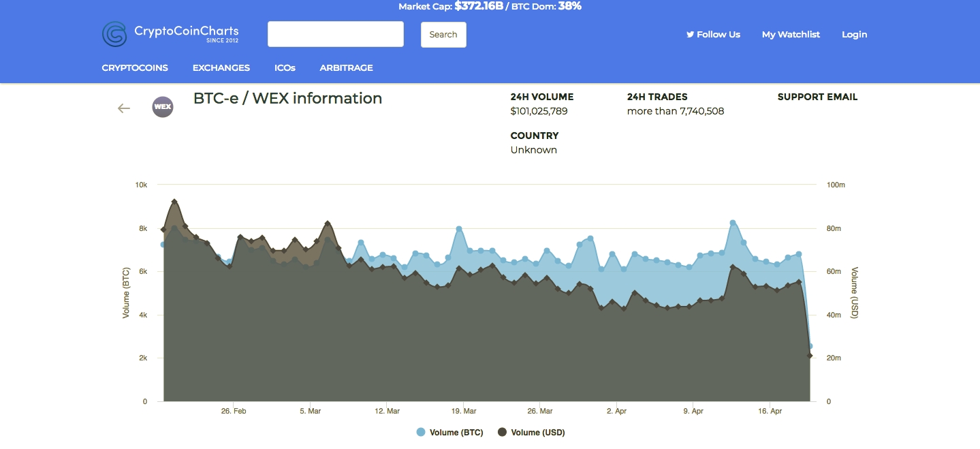
Task: Click the last BTC volume data point
Action: (x=810, y=346)
